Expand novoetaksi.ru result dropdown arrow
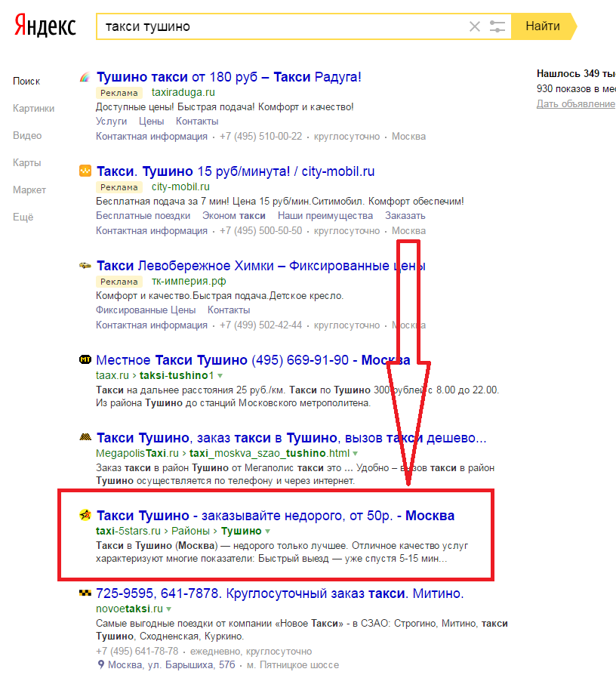616x675 pixels. tap(169, 609)
